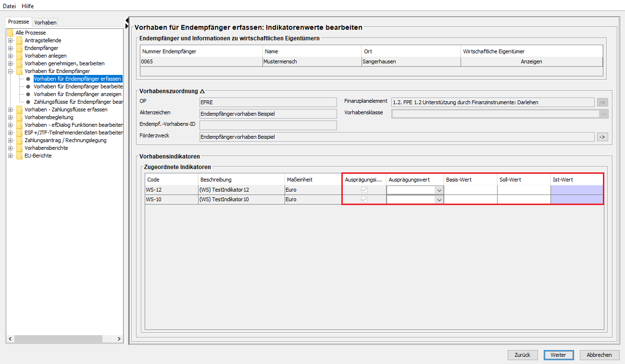The width and height of the screenshot is (625, 364).
Task: Click the Beschreibung column header
Action: pyautogui.click(x=241, y=180)
